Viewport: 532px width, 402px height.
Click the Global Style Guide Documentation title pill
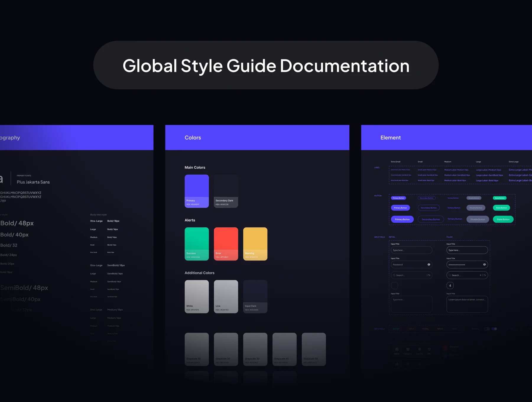pyautogui.click(x=266, y=65)
